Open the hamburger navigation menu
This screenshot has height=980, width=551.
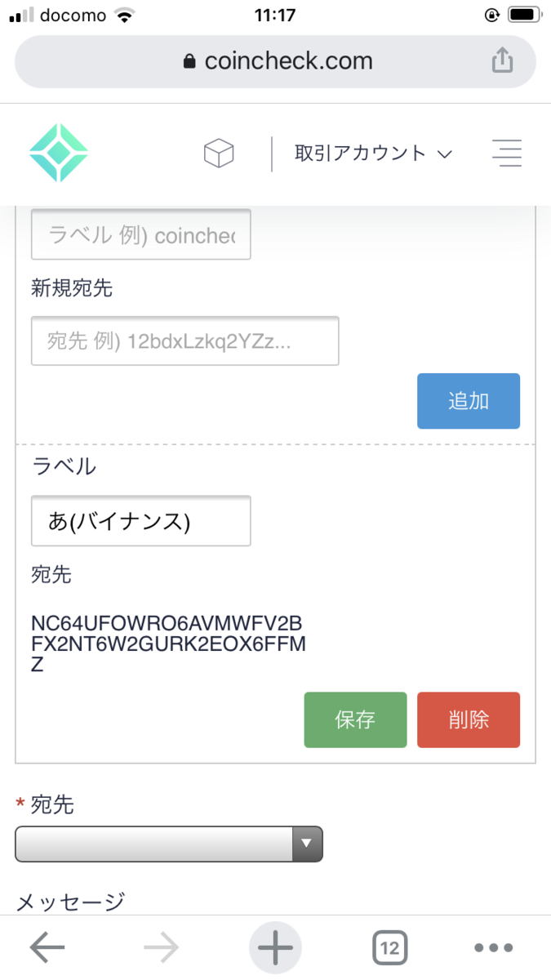click(x=507, y=154)
